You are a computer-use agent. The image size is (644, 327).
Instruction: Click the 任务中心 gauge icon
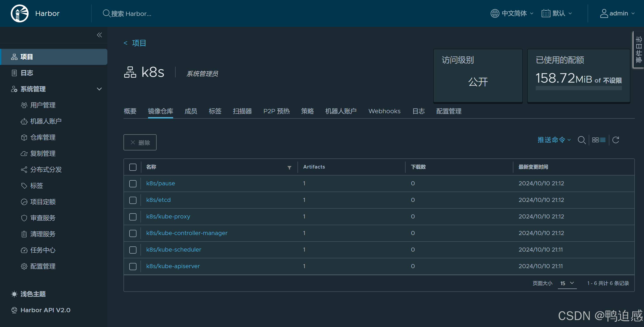pos(24,250)
